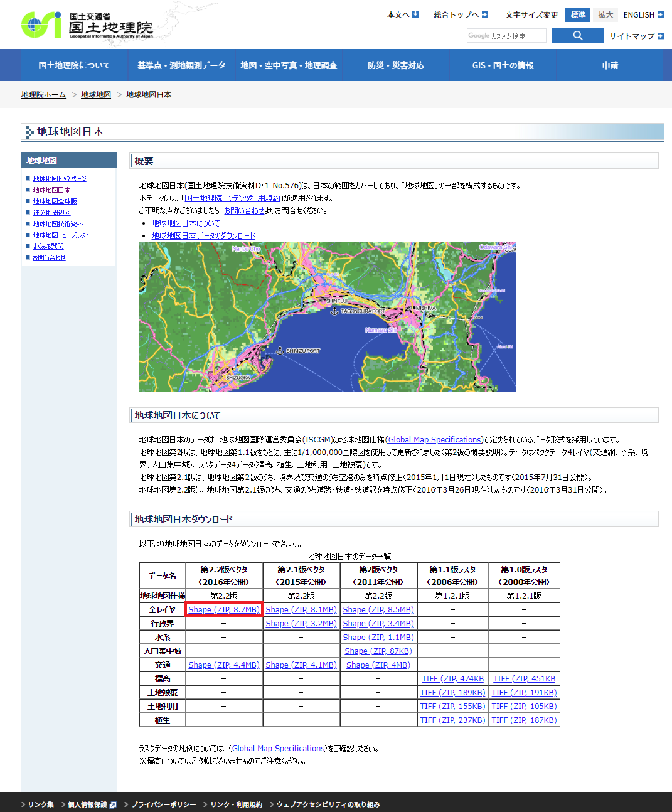Viewport: 672px width, 812px height.
Task: Jump to 地球地図日本データのダウンロード anchor
Action: (x=203, y=236)
